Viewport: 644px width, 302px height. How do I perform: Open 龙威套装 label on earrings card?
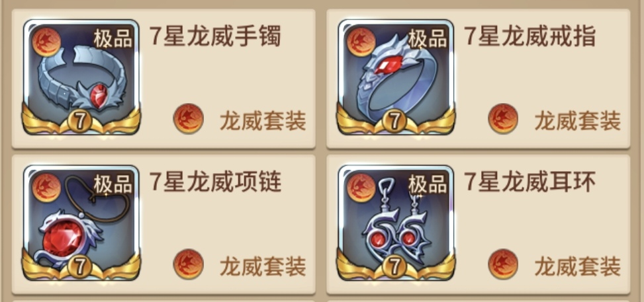[x=577, y=266]
